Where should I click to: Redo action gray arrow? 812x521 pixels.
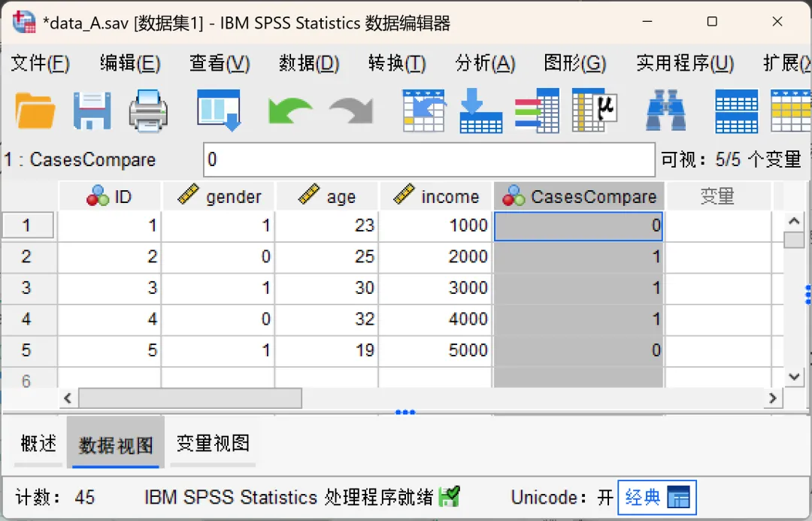[351, 111]
